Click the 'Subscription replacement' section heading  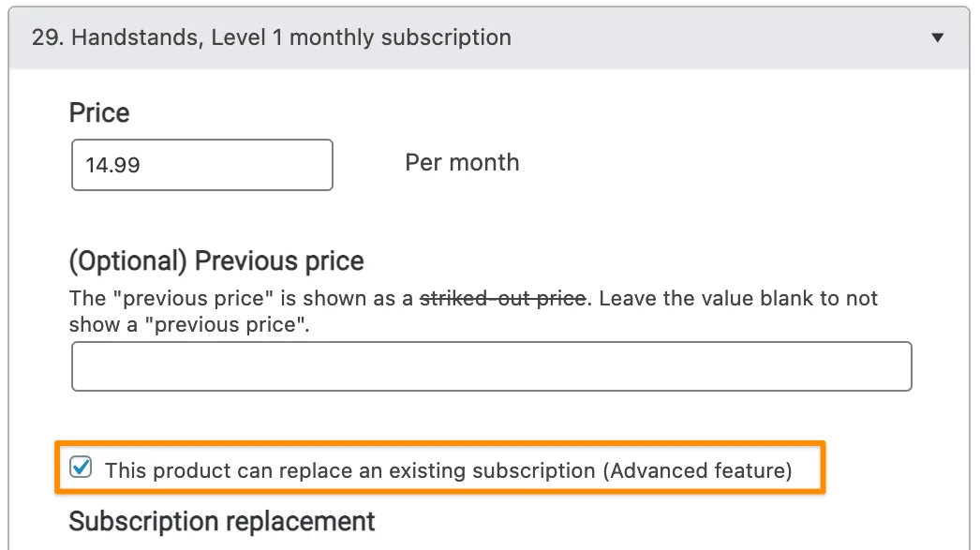(221, 521)
